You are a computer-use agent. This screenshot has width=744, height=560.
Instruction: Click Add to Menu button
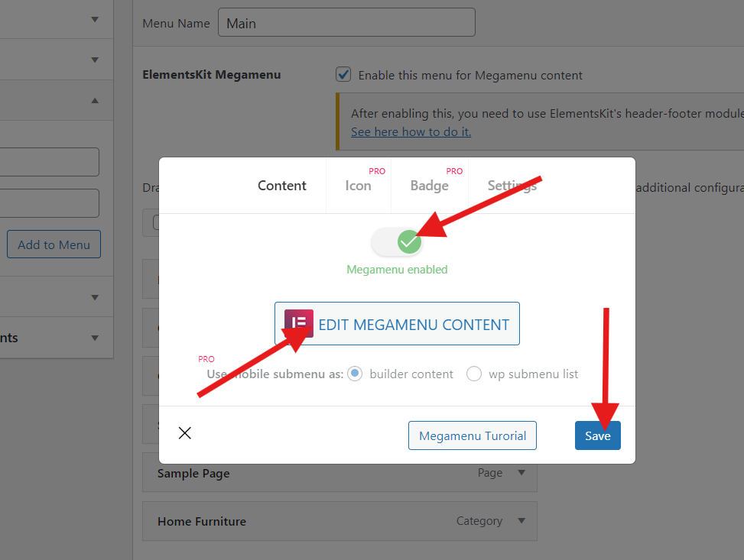pyautogui.click(x=54, y=244)
